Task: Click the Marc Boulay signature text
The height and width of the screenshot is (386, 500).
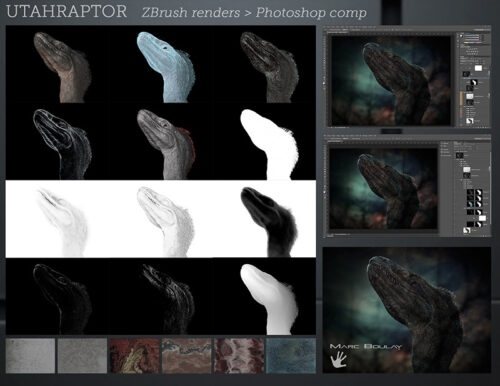Action: pyautogui.click(x=366, y=347)
